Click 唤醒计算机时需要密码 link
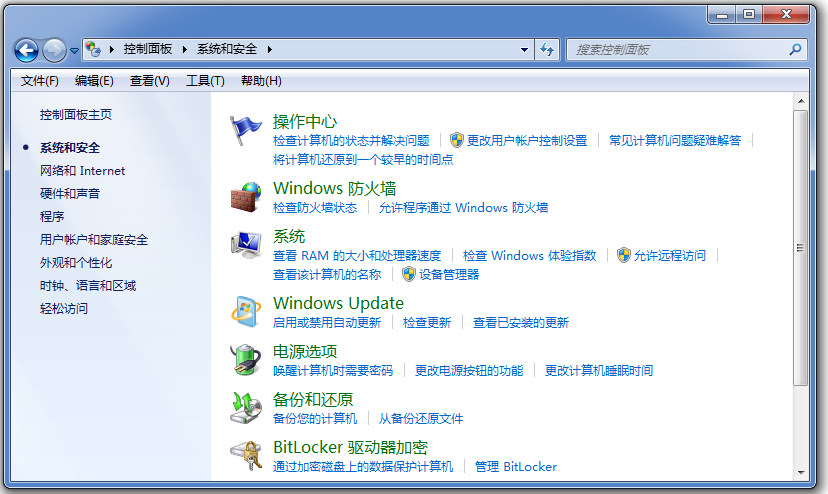 (333, 371)
